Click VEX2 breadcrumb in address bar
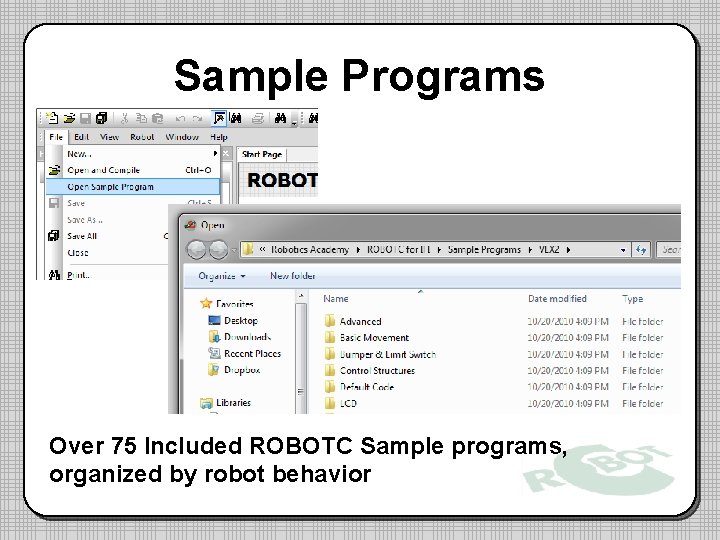The width and height of the screenshot is (720, 540). click(549, 249)
